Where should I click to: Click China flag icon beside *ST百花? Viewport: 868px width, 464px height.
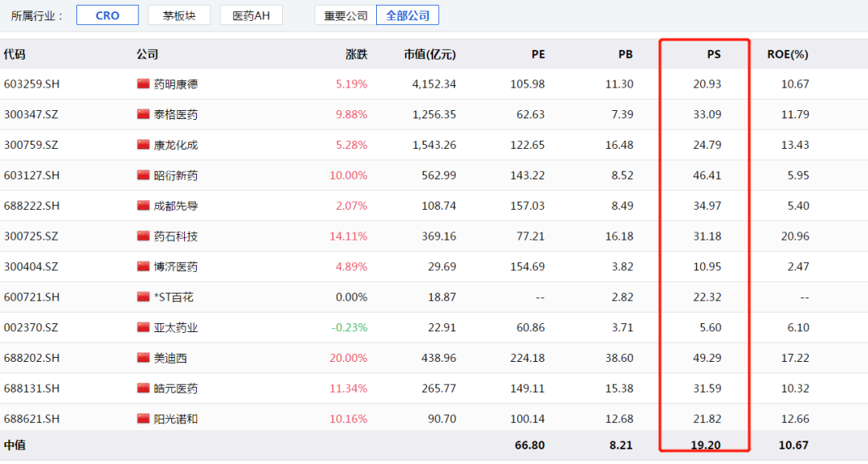143,297
